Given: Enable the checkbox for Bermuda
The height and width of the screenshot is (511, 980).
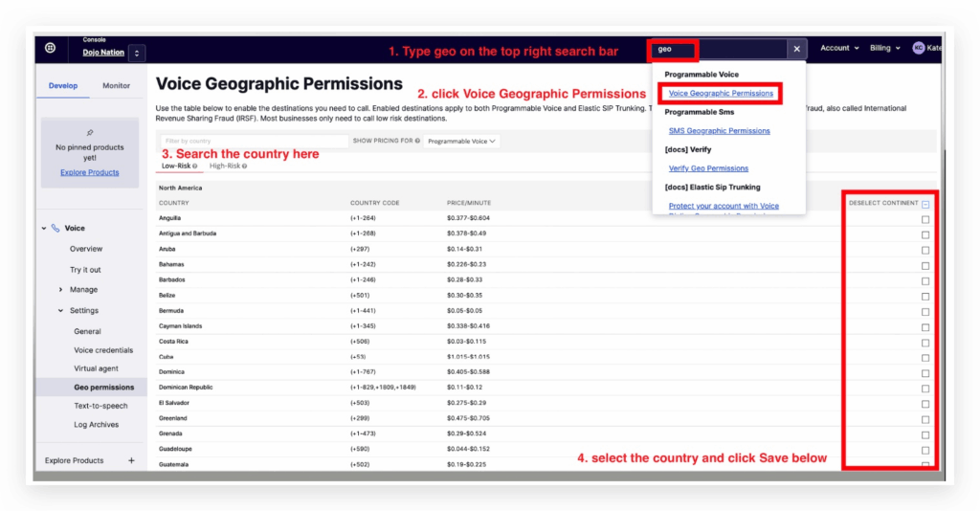Looking at the screenshot, I should (925, 311).
